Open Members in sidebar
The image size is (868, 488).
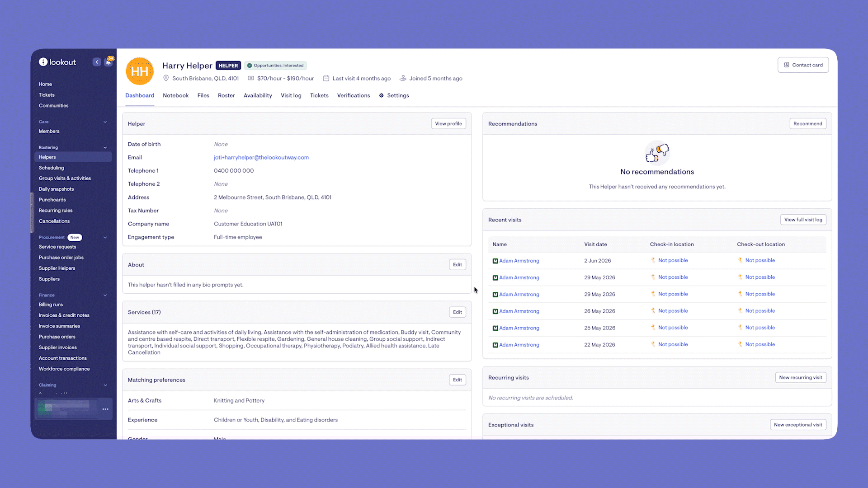pyautogui.click(x=49, y=131)
